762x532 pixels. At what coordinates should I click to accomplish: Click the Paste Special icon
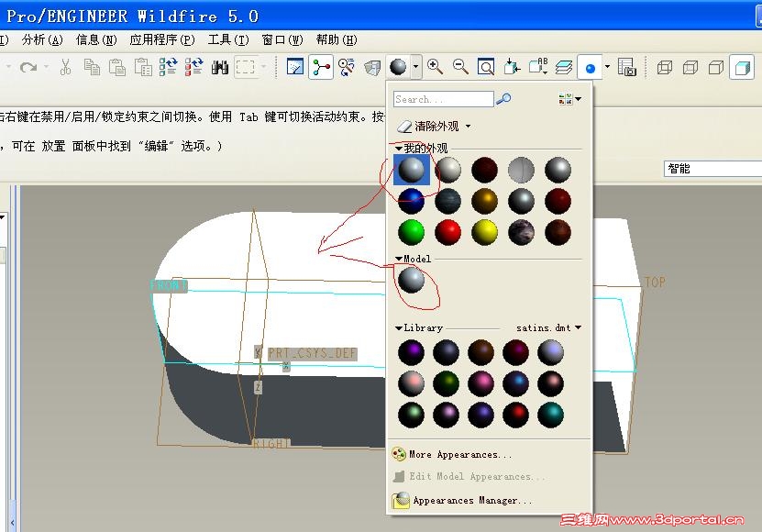pyautogui.click(x=143, y=67)
